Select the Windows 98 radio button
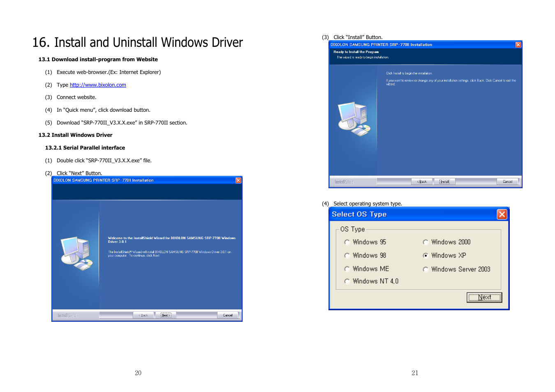This screenshot has width=555, height=392. tap(347, 256)
